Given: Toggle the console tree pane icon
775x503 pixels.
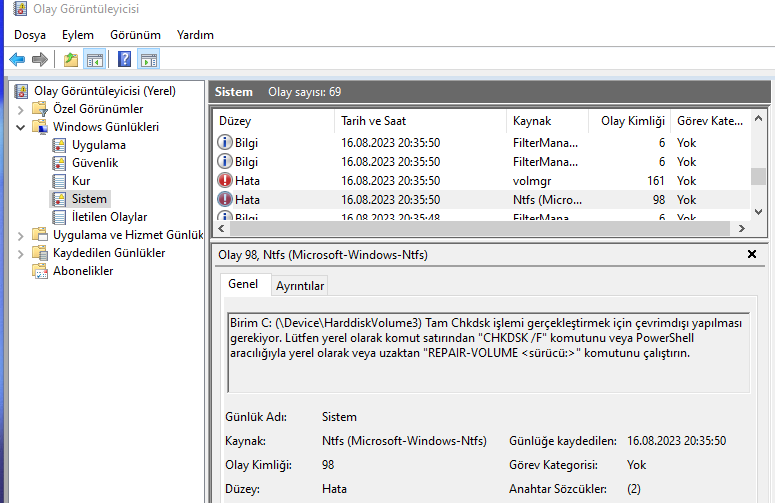Looking at the screenshot, I should (94, 60).
